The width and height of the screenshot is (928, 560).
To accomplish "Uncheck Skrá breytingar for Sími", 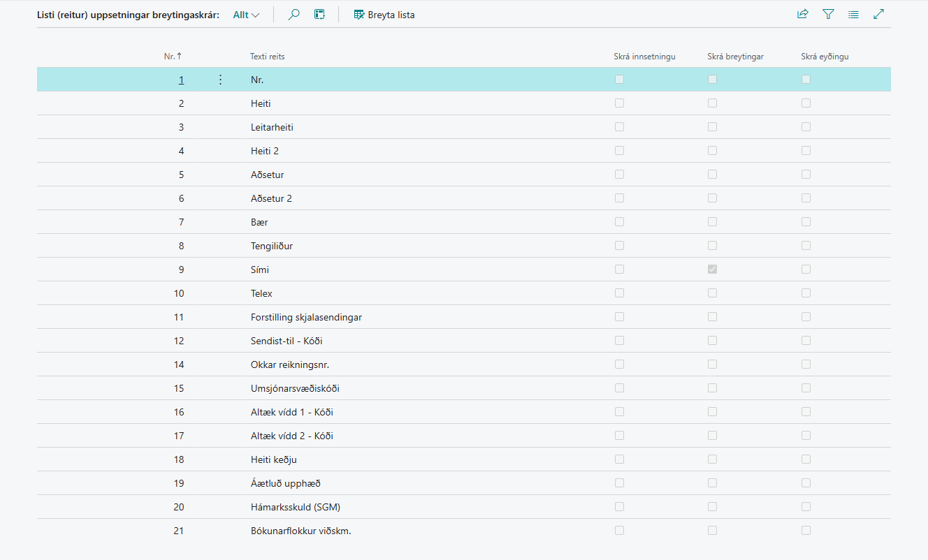I will coord(712,269).
